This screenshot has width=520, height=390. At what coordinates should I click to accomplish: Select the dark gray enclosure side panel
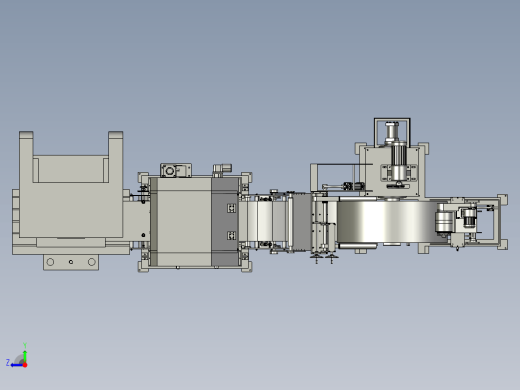pos(225,222)
